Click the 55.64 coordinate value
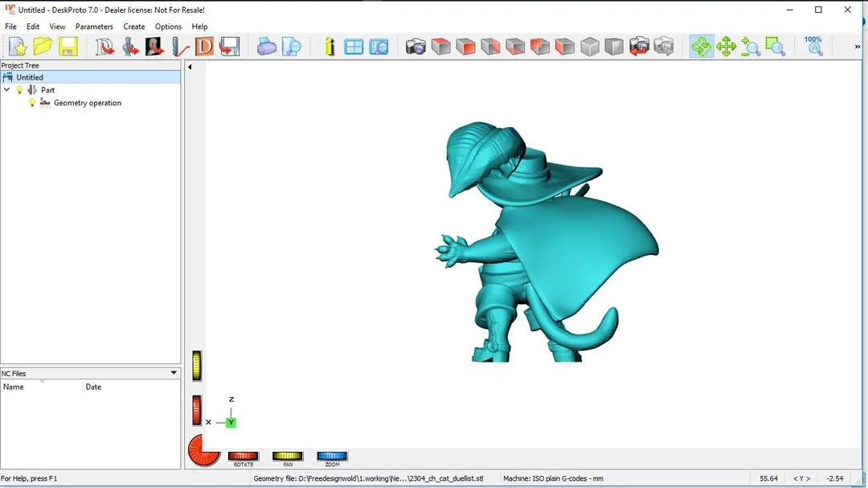868x488 pixels. [768, 478]
